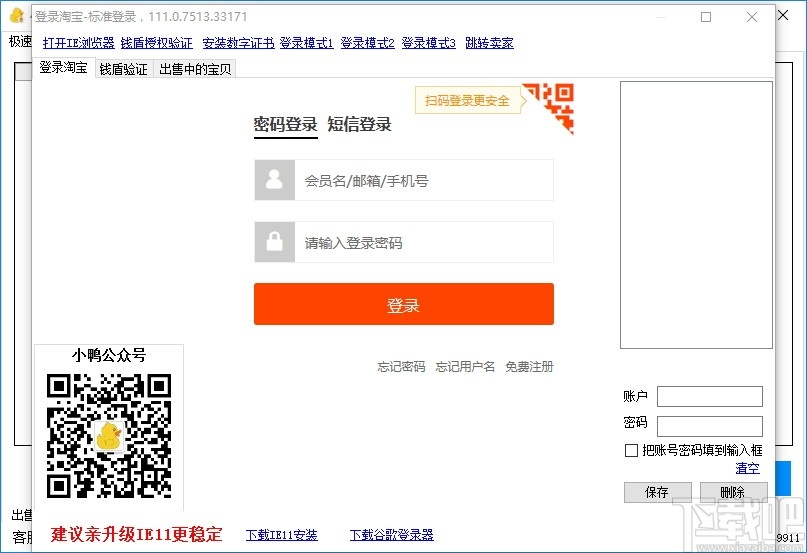Click the 下载IE11安装 link
807x553 pixels.
point(282,535)
